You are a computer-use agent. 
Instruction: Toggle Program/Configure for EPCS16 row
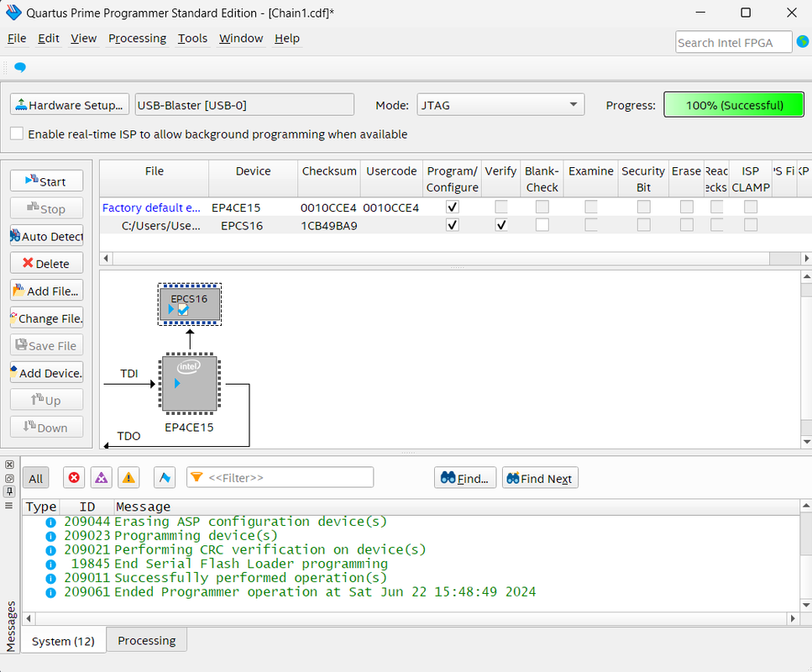(x=452, y=225)
